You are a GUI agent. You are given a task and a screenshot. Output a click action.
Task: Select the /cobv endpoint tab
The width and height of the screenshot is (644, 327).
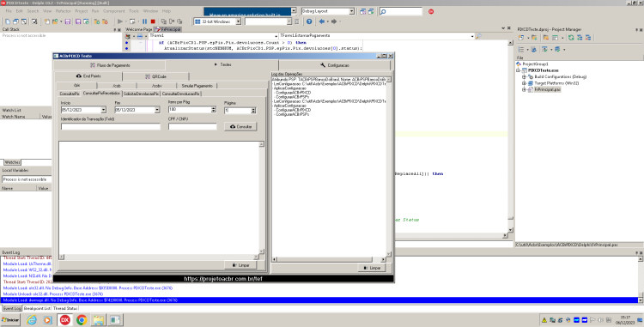157,86
